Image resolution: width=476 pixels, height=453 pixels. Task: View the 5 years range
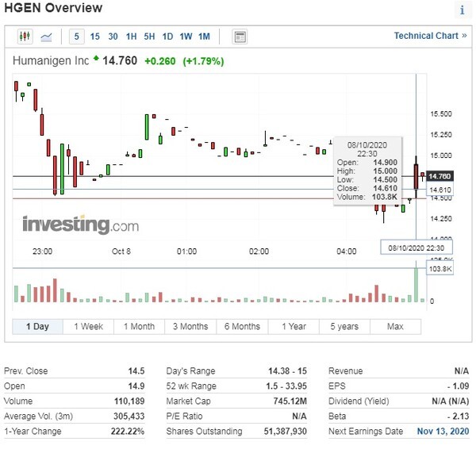344,326
